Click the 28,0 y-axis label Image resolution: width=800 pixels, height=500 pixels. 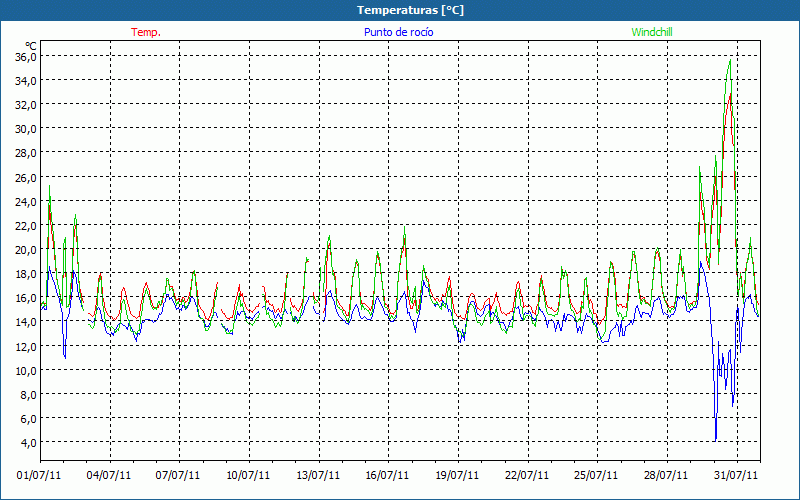(25, 153)
